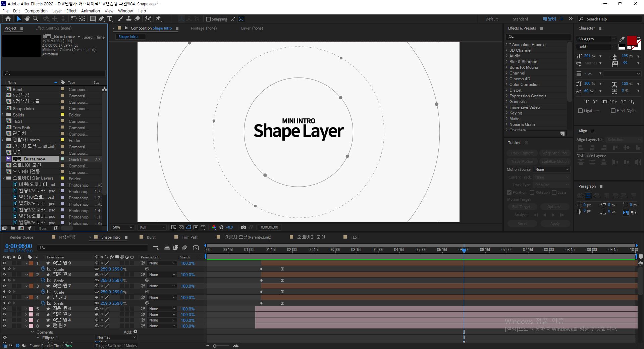Viewport: 644px width, 349px height.
Task: Click the red fill color swatch
Action: [x=632, y=41]
